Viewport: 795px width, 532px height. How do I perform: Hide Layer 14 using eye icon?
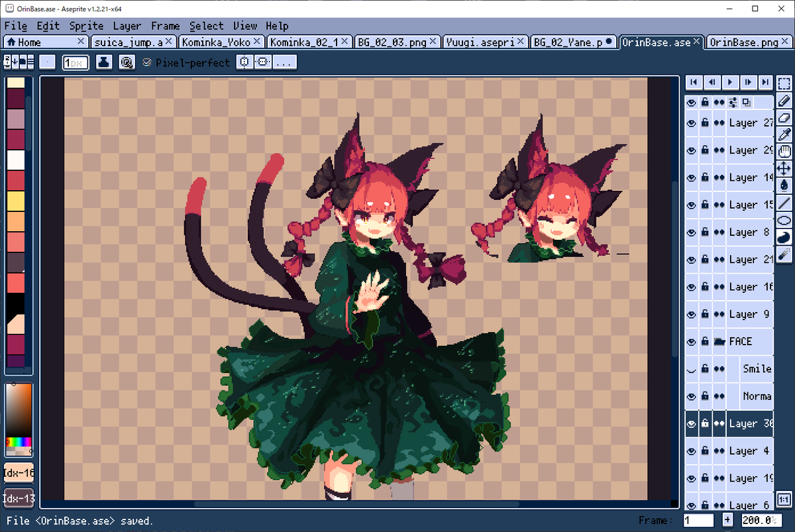(692, 178)
